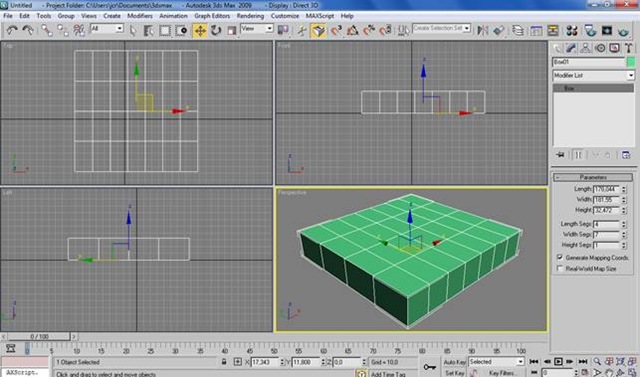Select the Move tool in toolbar
This screenshot has width=640, height=377.
coord(200,31)
